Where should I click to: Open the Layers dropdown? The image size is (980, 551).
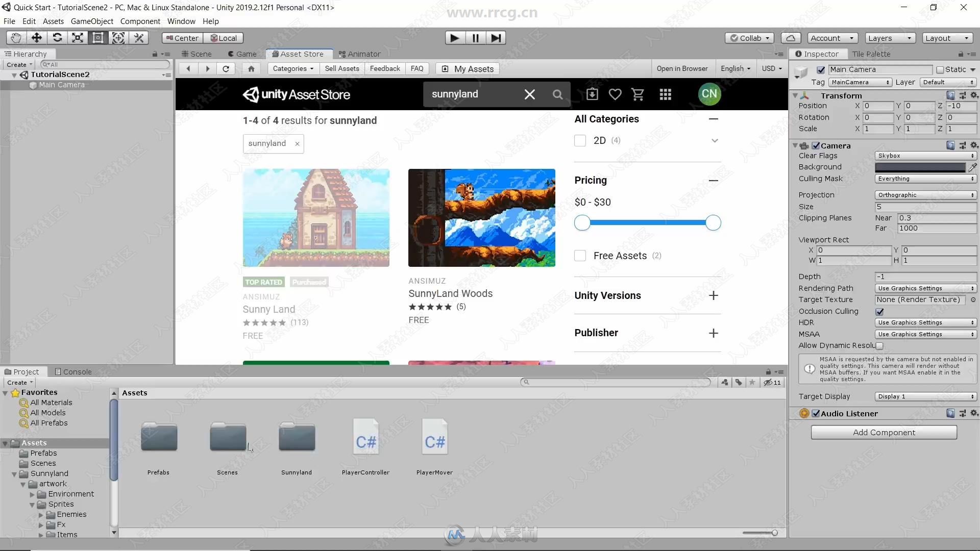(x=890, y=38)
